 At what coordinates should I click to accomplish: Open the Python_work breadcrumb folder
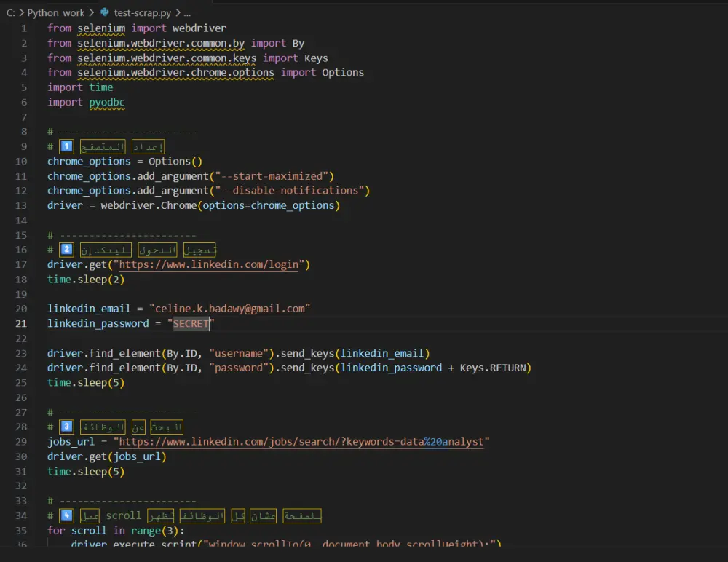pyautogui.click(x=56, y=13)
